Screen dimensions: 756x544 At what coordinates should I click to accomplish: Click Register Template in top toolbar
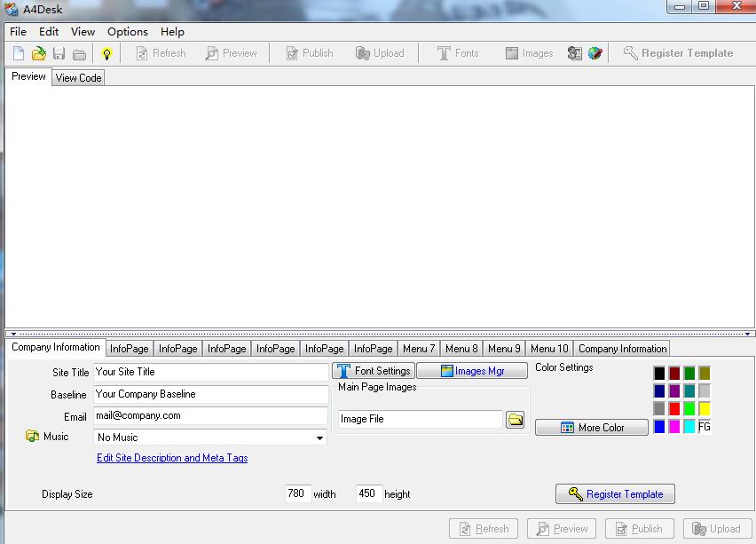(x=679, y=53)
